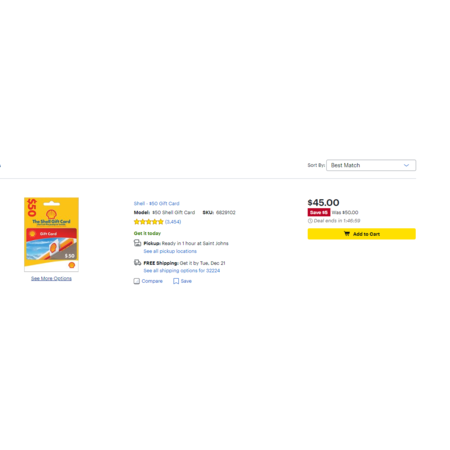
Task: View the 3,454 customer reviews link
Action: click(x=173, y=222)
